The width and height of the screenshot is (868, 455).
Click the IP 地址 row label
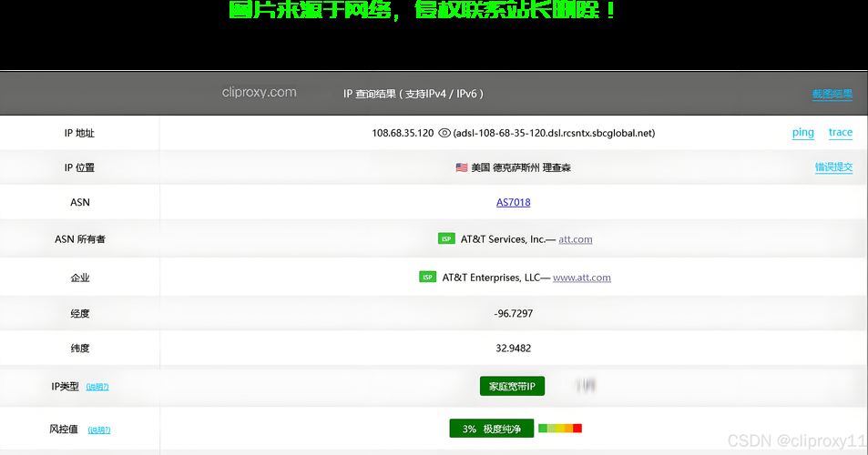[x=79, y=133]
